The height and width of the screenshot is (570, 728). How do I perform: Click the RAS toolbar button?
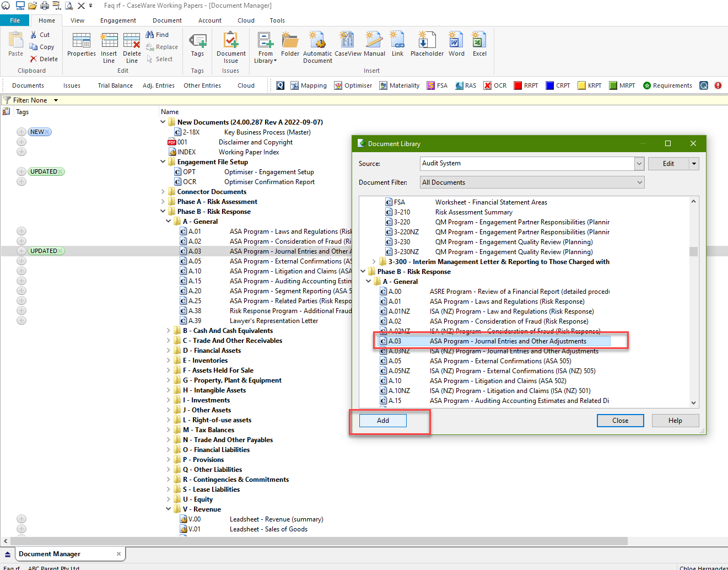click(466, 85)
